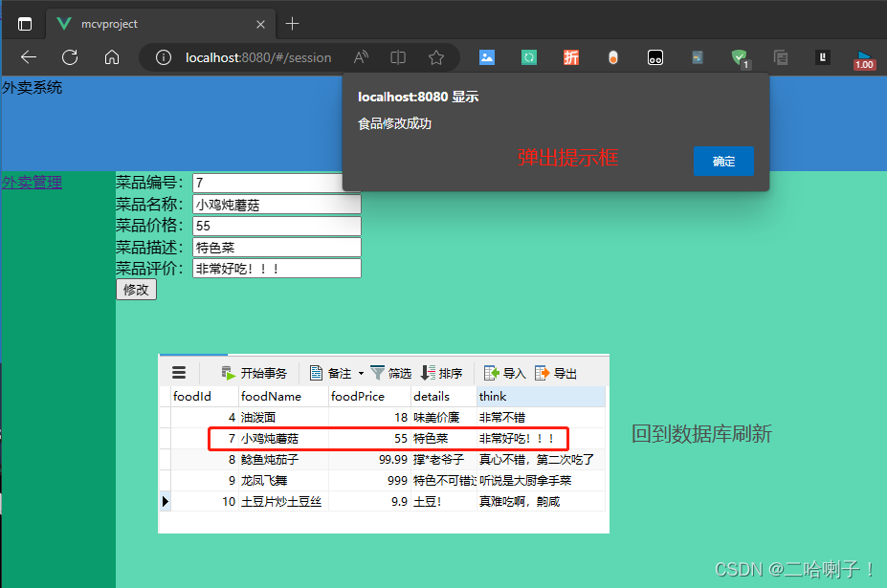Screen dimensions: 887x588
Task: Focus the 菜品评价 input field
Action: coord(277,269)
